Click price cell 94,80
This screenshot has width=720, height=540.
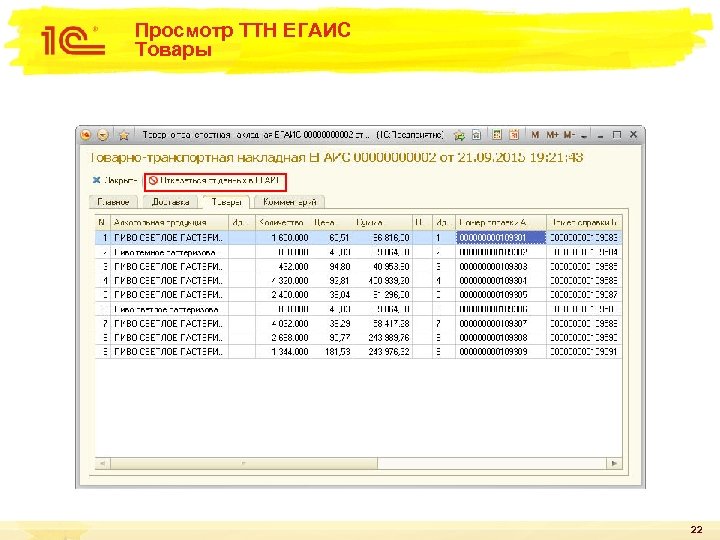pos(332,266)
